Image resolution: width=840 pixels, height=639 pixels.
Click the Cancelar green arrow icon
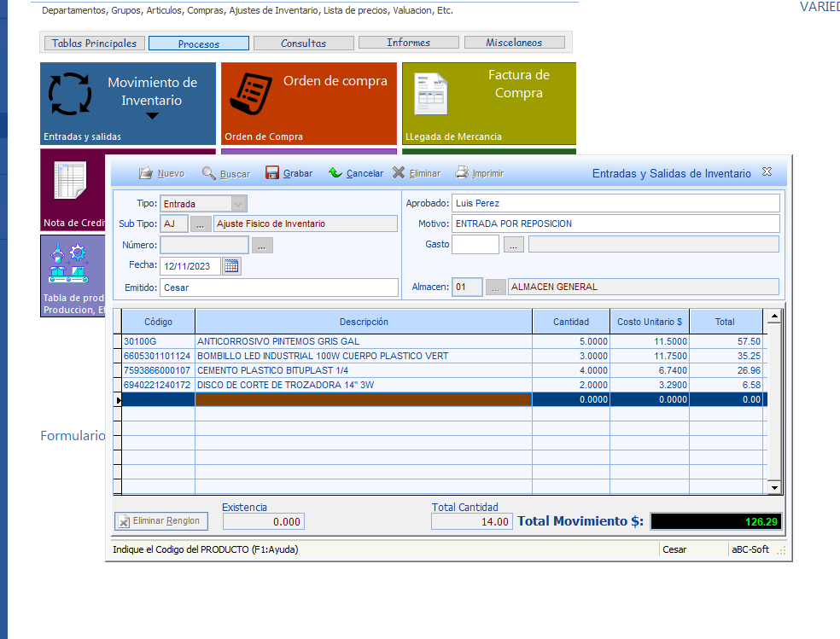tap(335, 173)
